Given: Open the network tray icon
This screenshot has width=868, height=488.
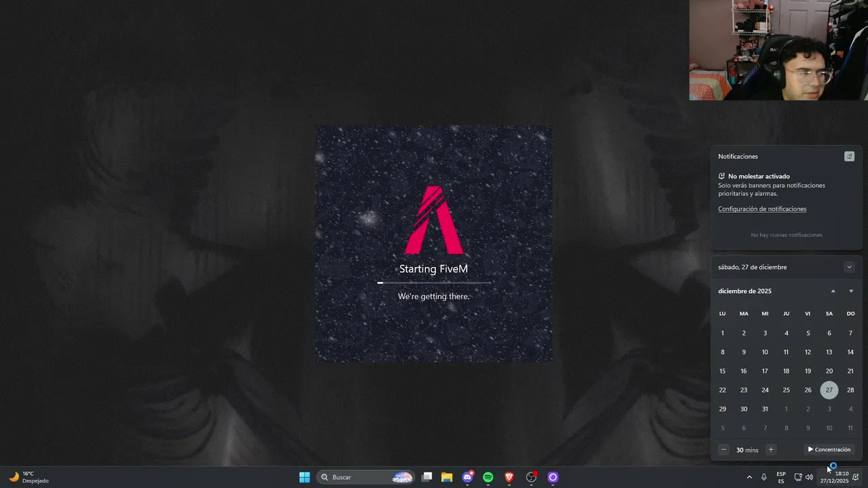Looking at the screenshot, I should tap(798, 477).
